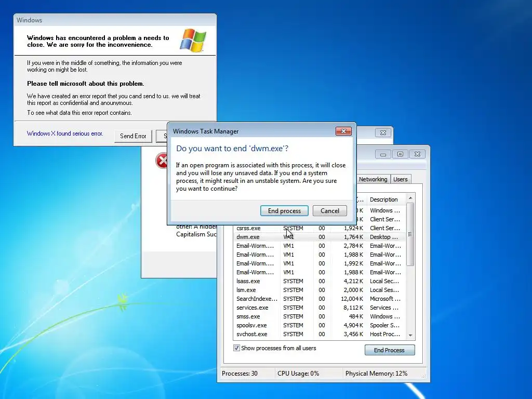The width and height of the screenshot is (532, 399).
Task: Toggle Show processes from all users checkbox
Action: [x=236, y=348]
